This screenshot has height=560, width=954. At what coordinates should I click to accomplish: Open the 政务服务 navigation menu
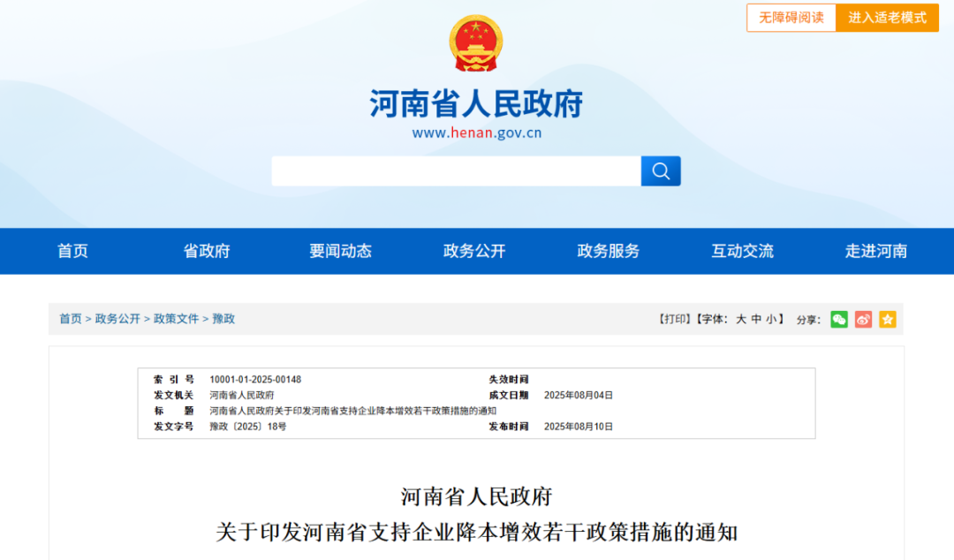606,251
